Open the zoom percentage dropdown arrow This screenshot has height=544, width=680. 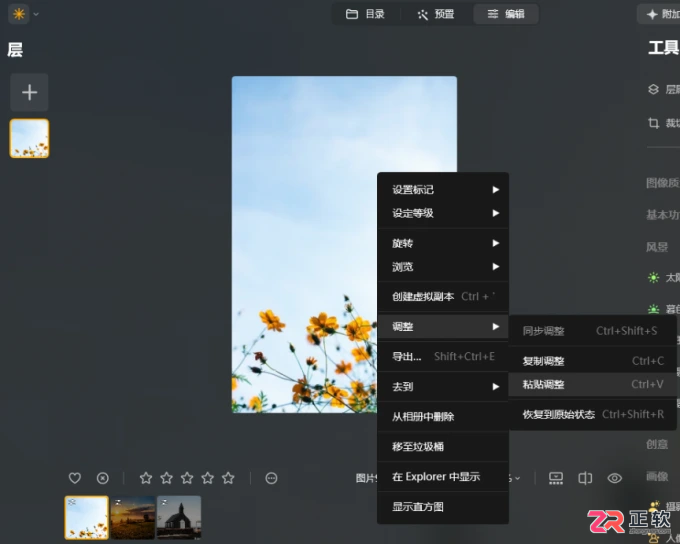tap(518, 478)
